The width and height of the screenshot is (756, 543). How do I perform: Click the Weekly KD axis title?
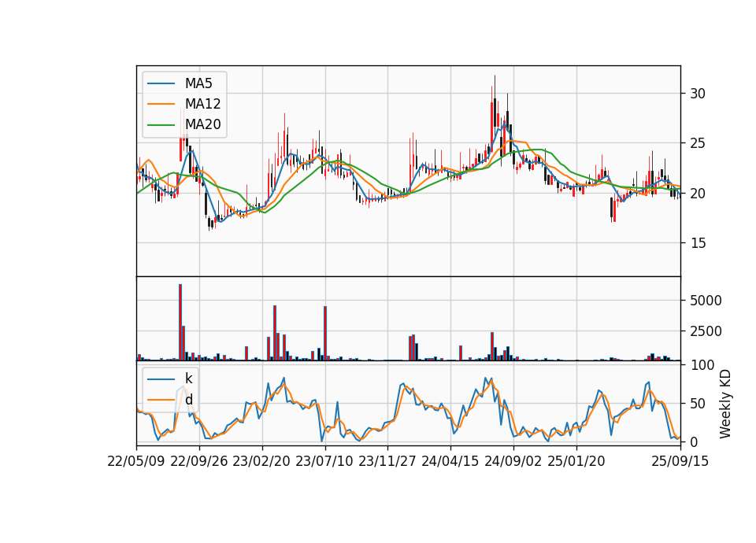tap(724, 404)
